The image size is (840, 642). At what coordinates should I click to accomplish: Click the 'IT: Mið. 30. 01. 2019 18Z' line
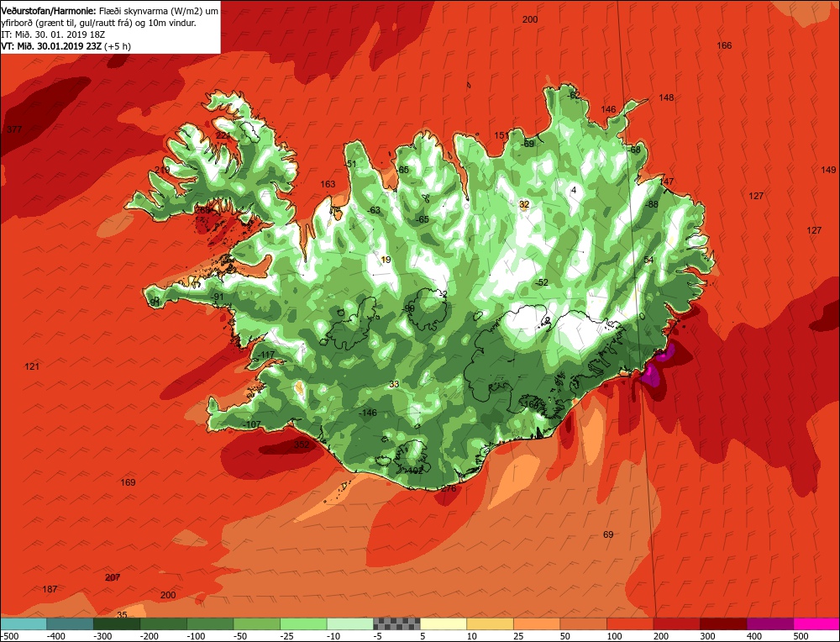pos(53,34)
